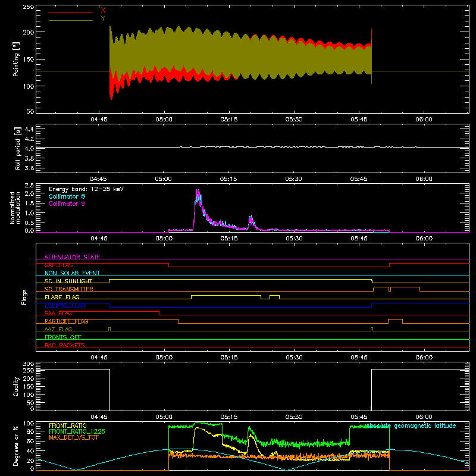Image resolution: width=476 pixels, height=476 pixels.
Task: Click the Absolute geomagnetic latitude label
Action: point(411,426)
